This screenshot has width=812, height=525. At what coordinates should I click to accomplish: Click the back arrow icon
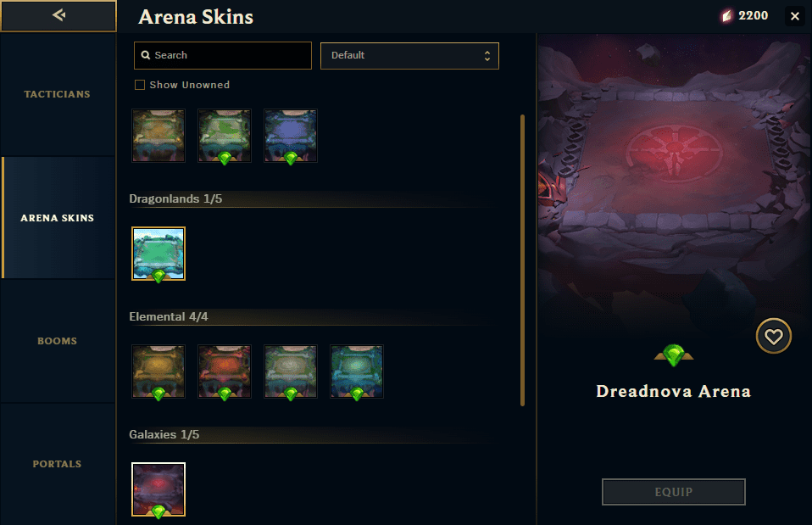[x=59, y=15]
